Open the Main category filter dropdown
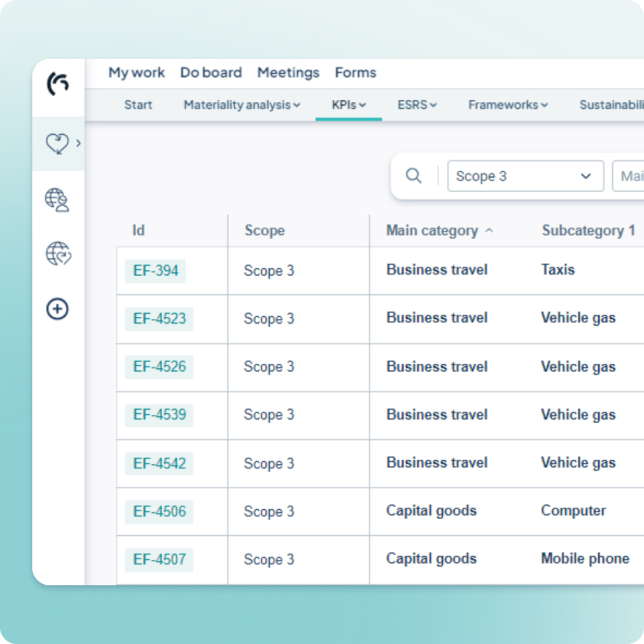 pos(628,176)
